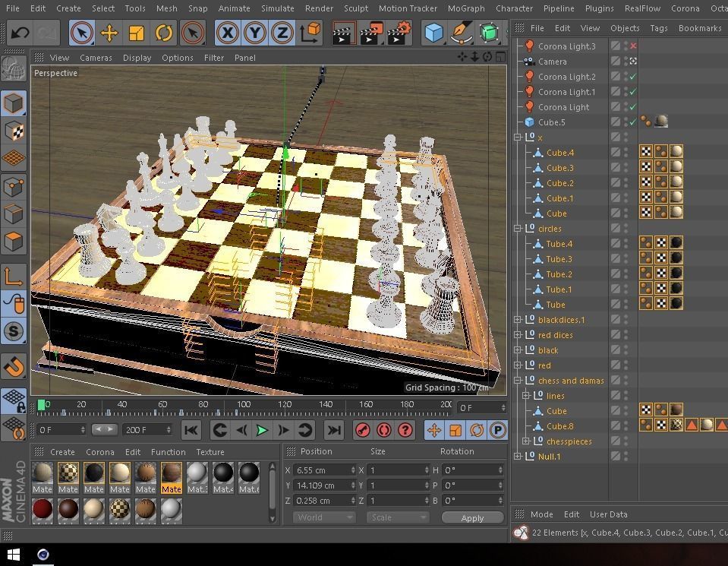728x566 pixels.
Task: Switch to Model mode in left palette
Action: [14, 103]
